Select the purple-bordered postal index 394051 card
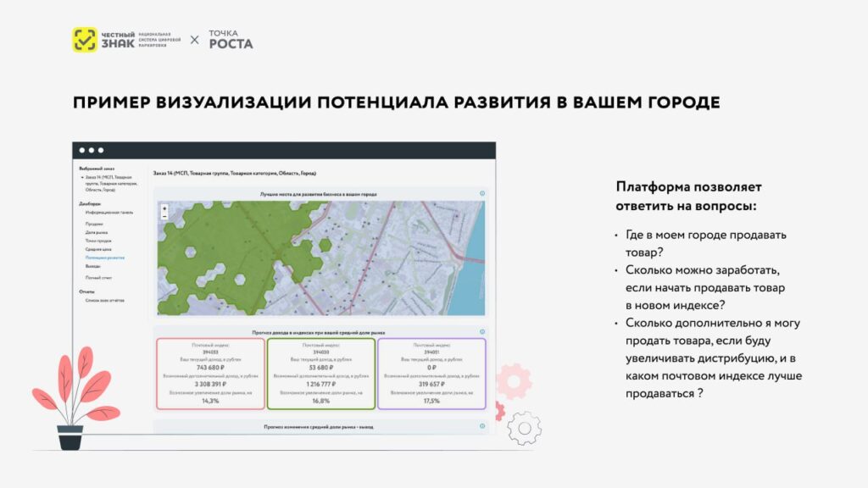Viewport: 868px width, 488px height. tap(431, 374)
